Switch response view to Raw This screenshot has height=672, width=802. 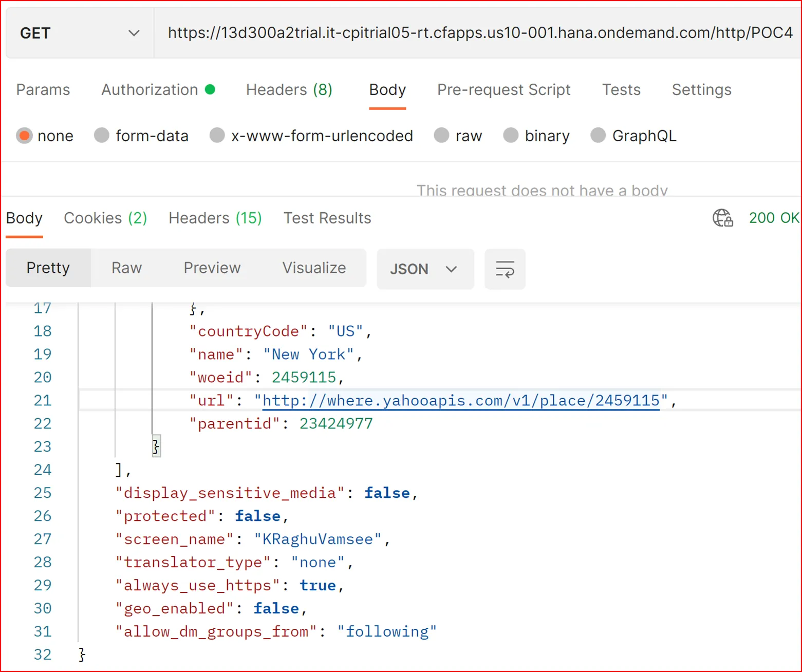click(x=126, y=268)
